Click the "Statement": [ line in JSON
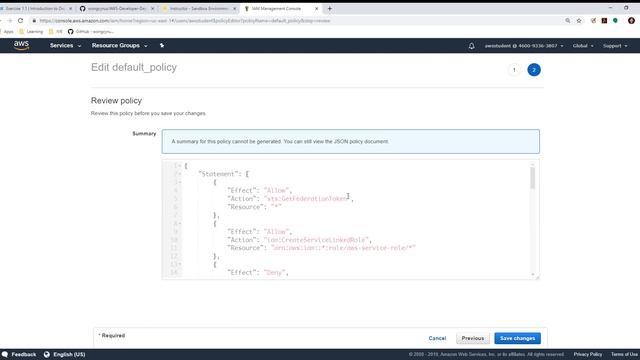The image size is (640, 360). click(x=223, y=174)
